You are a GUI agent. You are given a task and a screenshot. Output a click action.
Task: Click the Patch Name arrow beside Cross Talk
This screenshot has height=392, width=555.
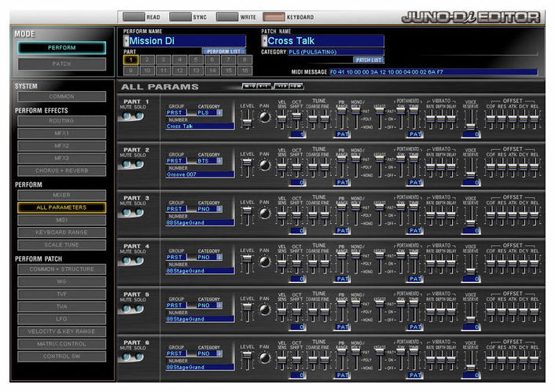pyautogui.click(x=264, y=41)
